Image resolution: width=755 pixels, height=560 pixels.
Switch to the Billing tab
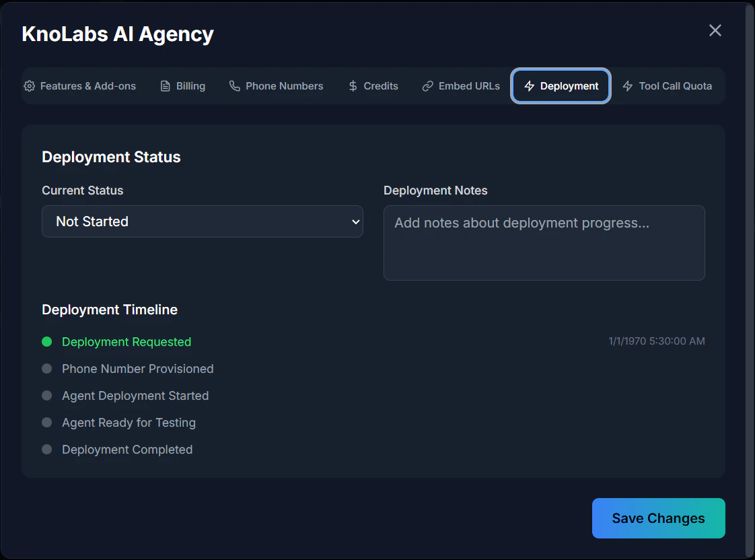click(182, 86)
